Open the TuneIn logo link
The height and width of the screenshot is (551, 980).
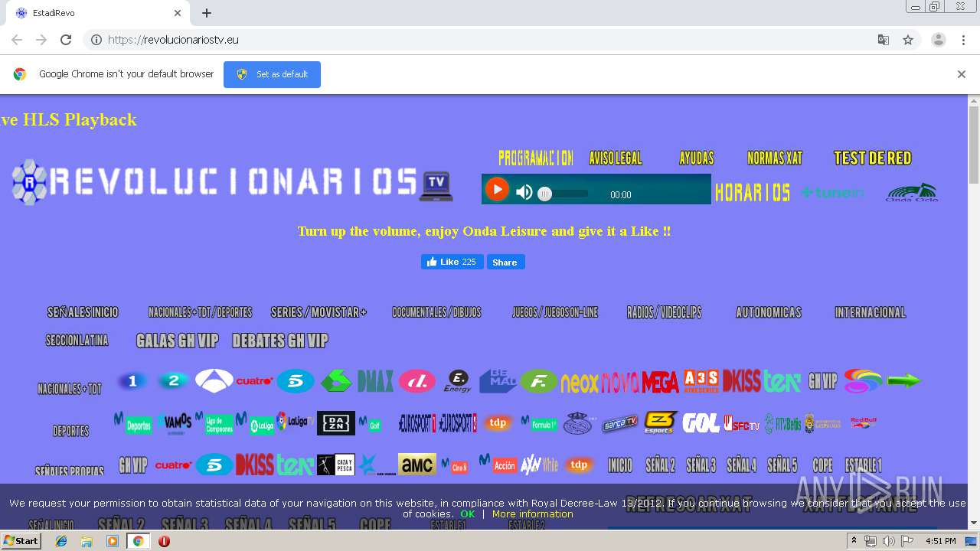(x=833, y=193)
